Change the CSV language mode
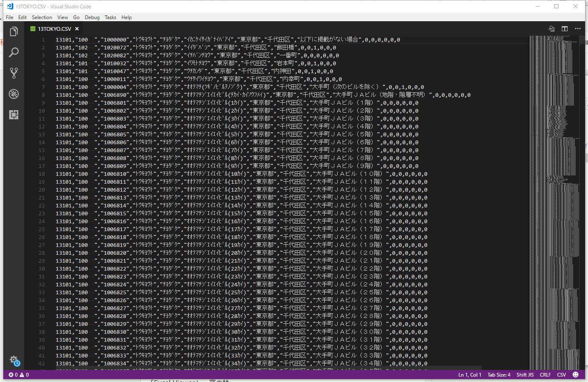The width and height of the screenshot is (588, 382). pyautogui.click(x=561, y=375)
